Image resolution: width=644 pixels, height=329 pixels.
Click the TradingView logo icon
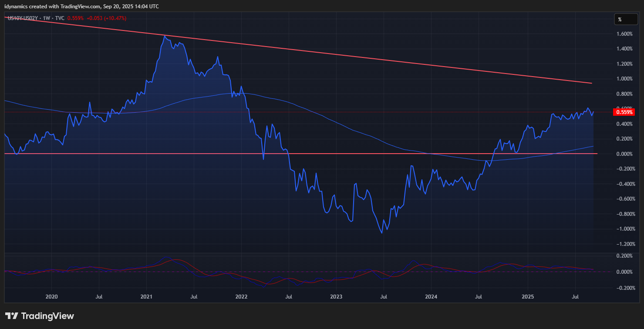tap(12, 316)
